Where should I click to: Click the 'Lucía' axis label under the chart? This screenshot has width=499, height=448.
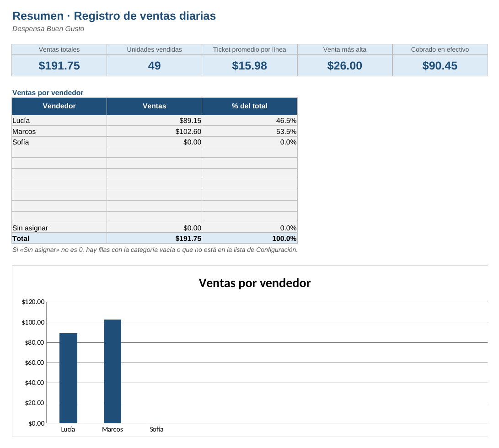pos(68,429)
